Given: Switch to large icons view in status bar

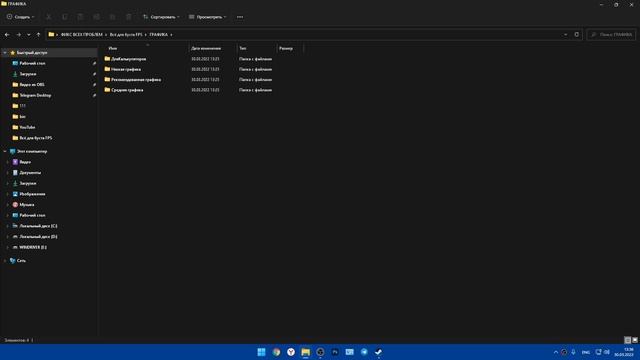Looking at the screenshot, I should (x=635, y=340).
